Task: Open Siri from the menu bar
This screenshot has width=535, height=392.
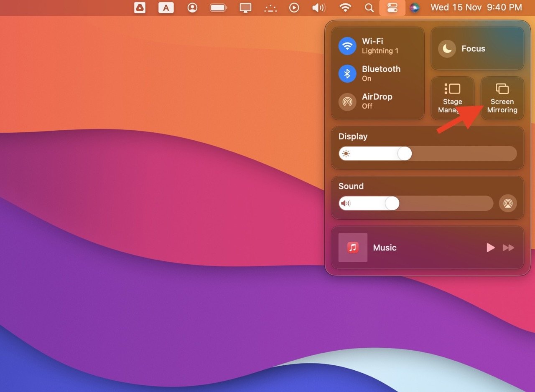Action: point(415,7)
